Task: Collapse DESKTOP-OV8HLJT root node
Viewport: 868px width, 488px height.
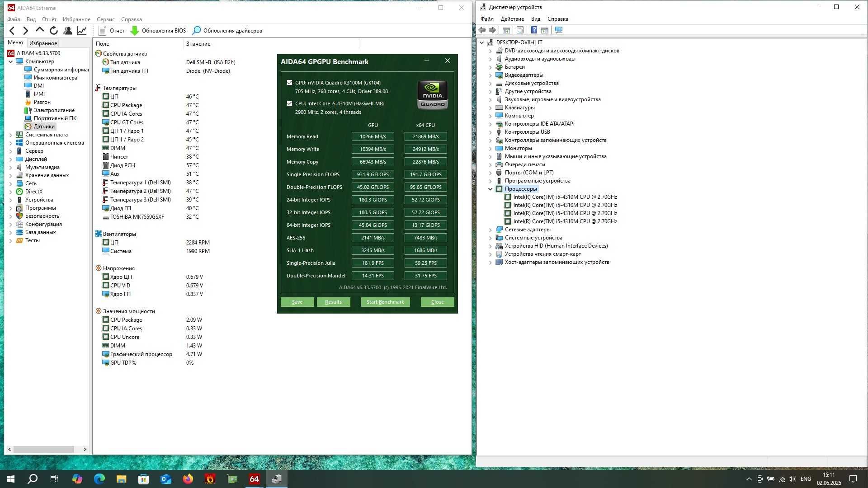Action: pos(482,42)
